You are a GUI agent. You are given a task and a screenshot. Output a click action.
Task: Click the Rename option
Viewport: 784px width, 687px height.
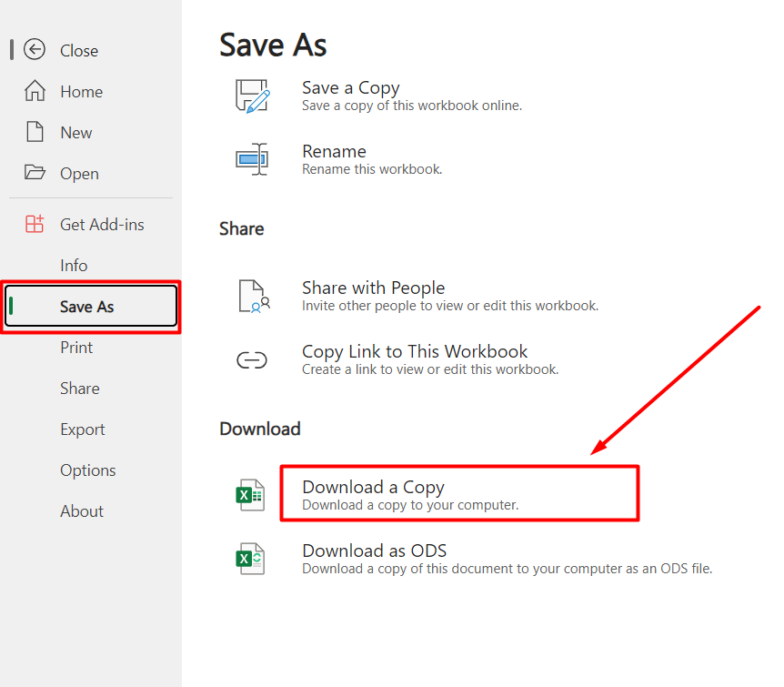(334, 151)
